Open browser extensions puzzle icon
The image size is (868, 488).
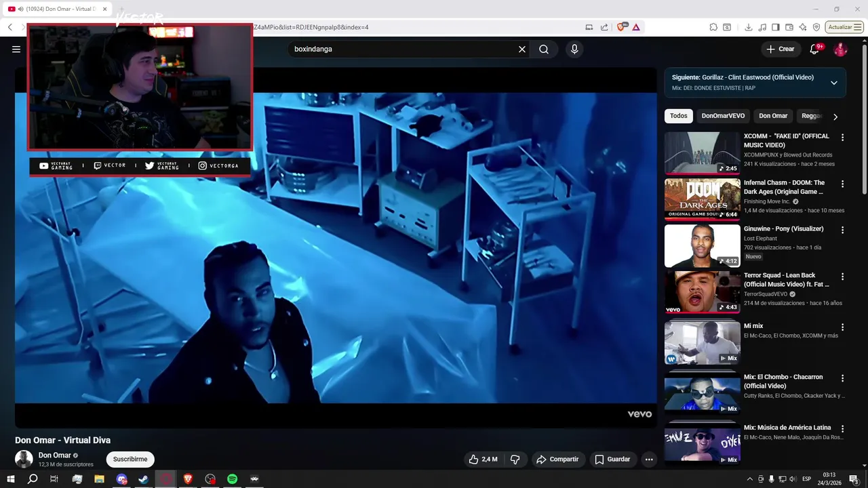click(x=713, y=27)
